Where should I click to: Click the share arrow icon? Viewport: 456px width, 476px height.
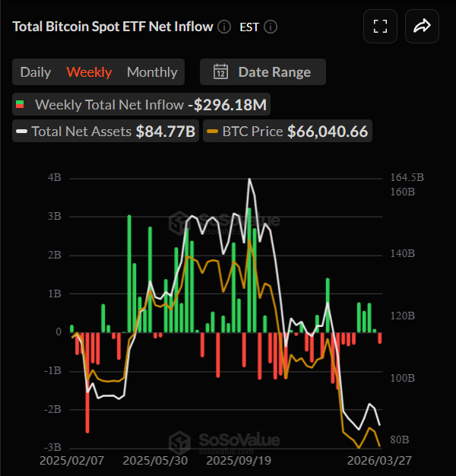click(422, 27)
